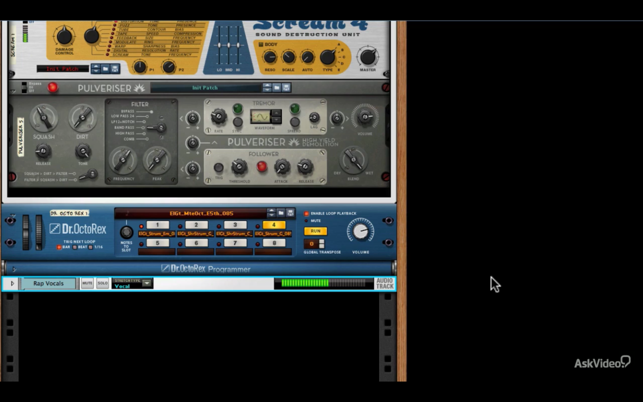Step Pulveriser patch with up/down arrows

[267, 87]
